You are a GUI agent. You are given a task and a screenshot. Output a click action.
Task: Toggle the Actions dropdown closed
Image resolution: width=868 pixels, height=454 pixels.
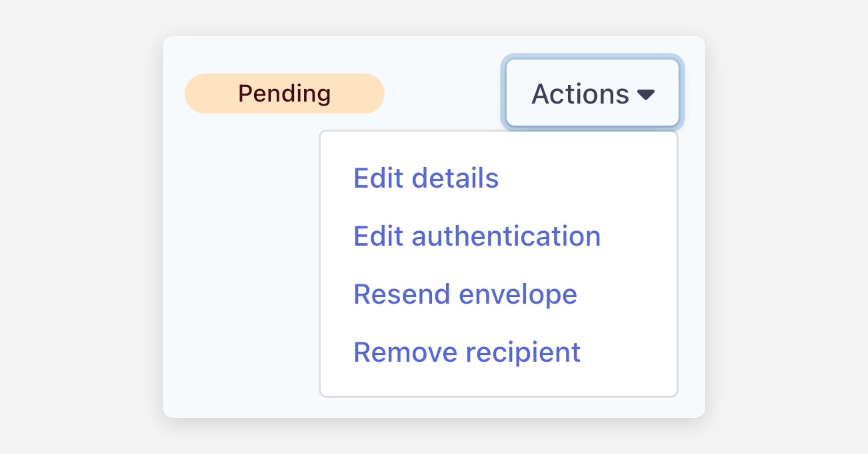pyautogui.click(x=592, y=93)
